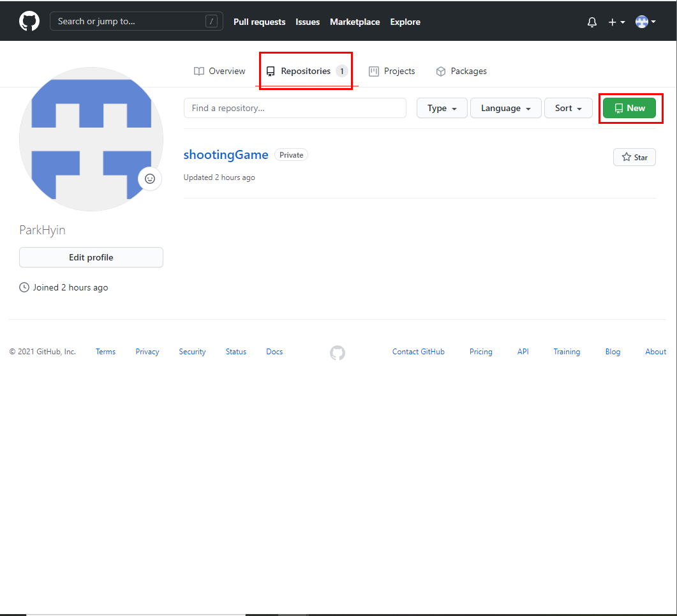This screenshot has height=616, width=677.
Task: Click 'Updated 2 hours ago' text
Action: (x=219, y=177)
